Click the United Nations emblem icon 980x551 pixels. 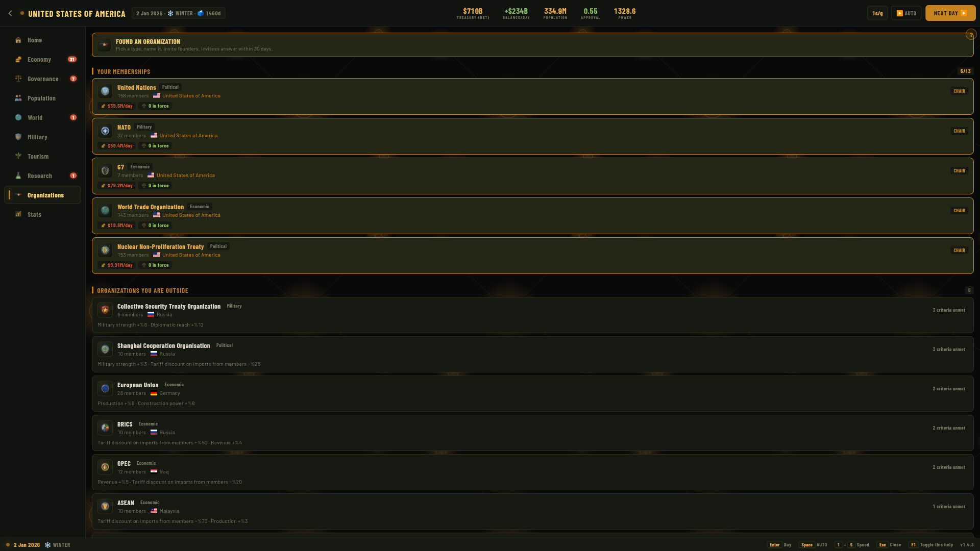click(105, 91)
